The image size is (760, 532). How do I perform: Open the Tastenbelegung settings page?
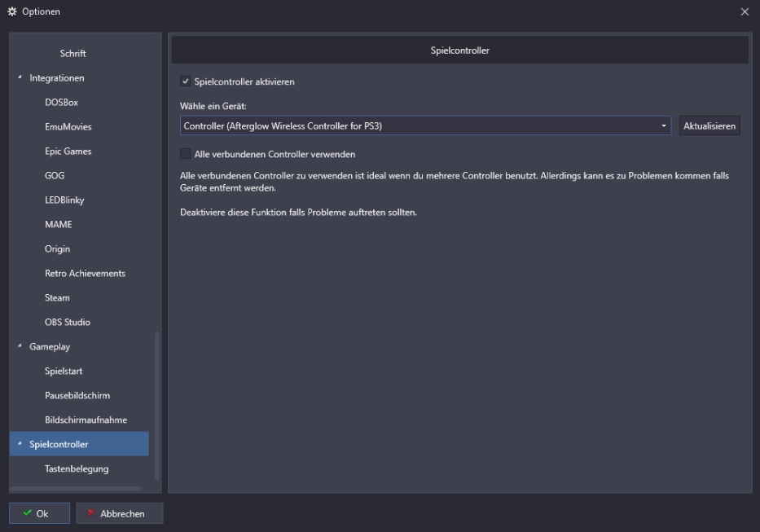[x=77, y=468]
